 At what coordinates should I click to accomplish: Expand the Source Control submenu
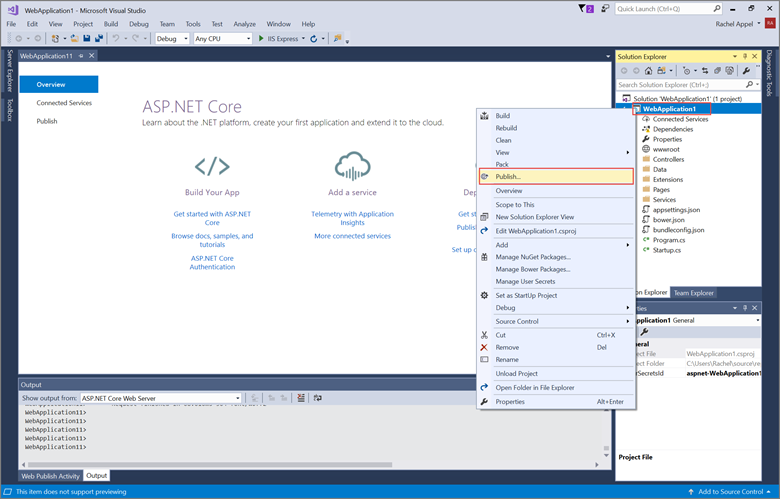pos(556,321)
